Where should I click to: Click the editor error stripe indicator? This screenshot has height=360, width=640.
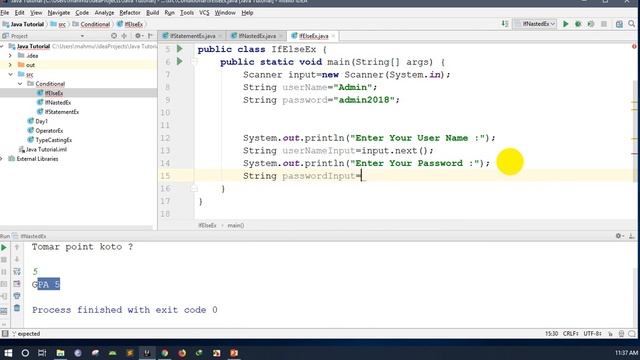click(x=634, y=46)
